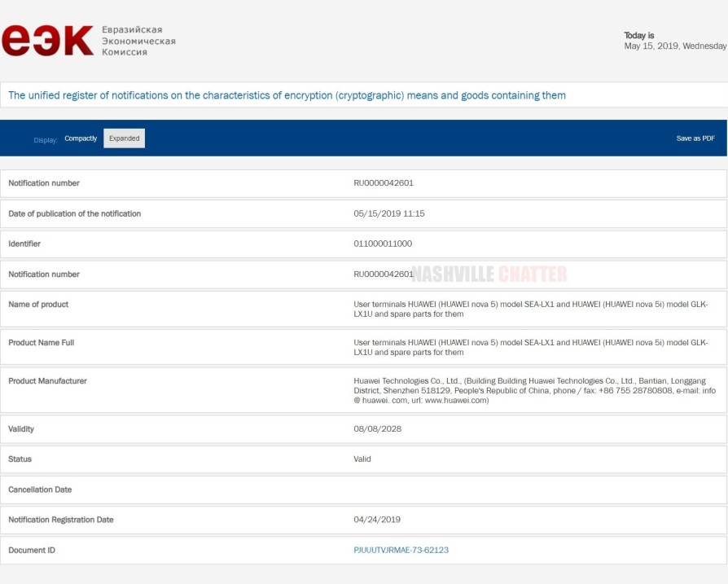Click the Status value Valid
Screen dimensions: 728x584
(362, 459)
